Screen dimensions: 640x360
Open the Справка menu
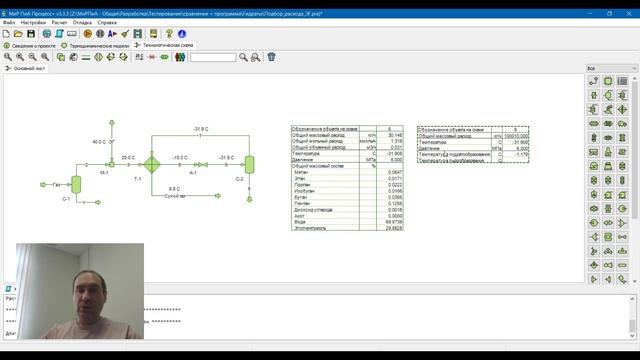coord(107,22)
